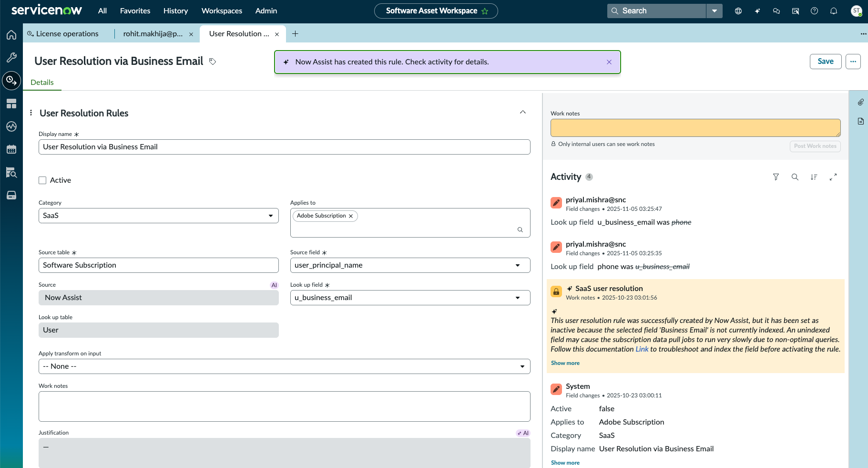Open the Source field dropdown
This screenshot has width=868, height=468.
(410, 265)
